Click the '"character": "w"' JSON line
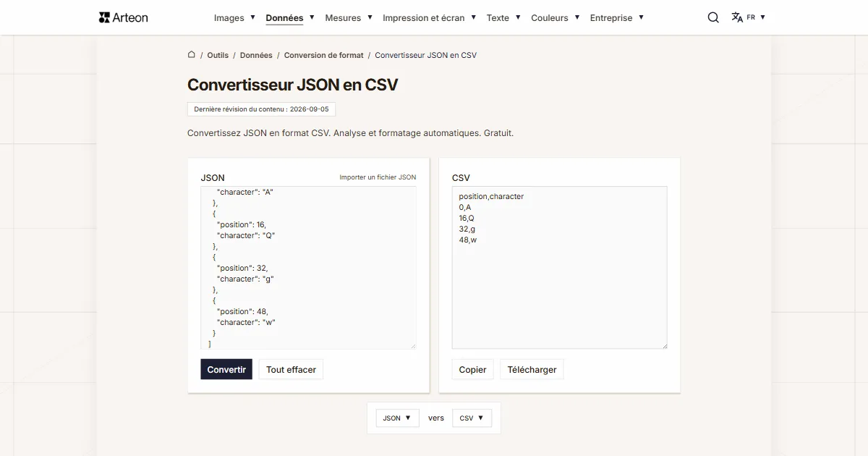 pyautogui.click(x=246, y=322)
